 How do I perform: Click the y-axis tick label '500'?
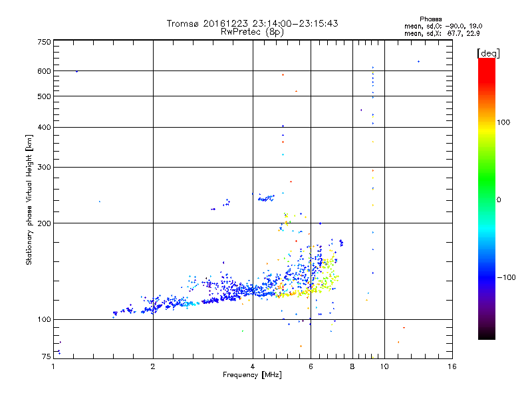[x=44, y=96]
